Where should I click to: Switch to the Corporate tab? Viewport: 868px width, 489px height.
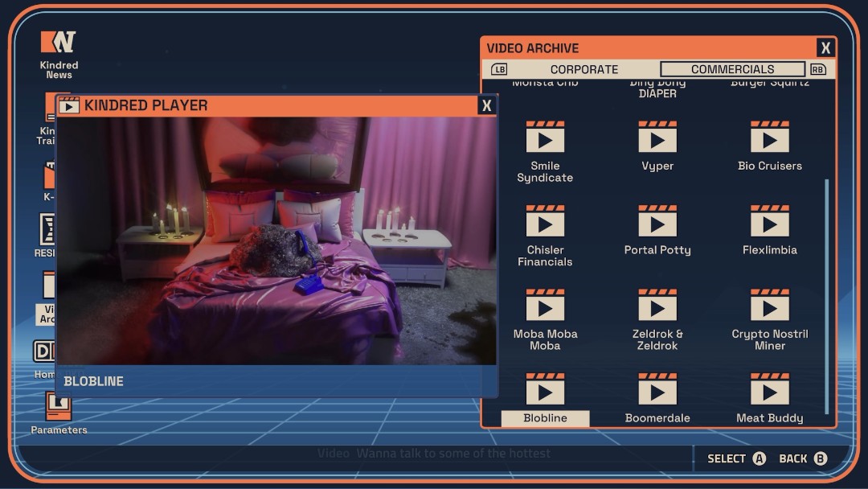pos(583,69)
